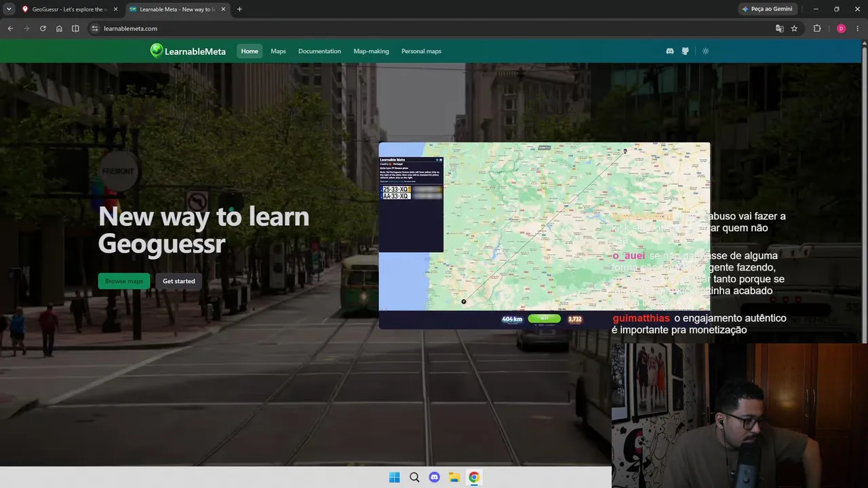The height and width of the screenshot is (488, 868).
Task: Open Discord from the taskbar
Action: 435,477
